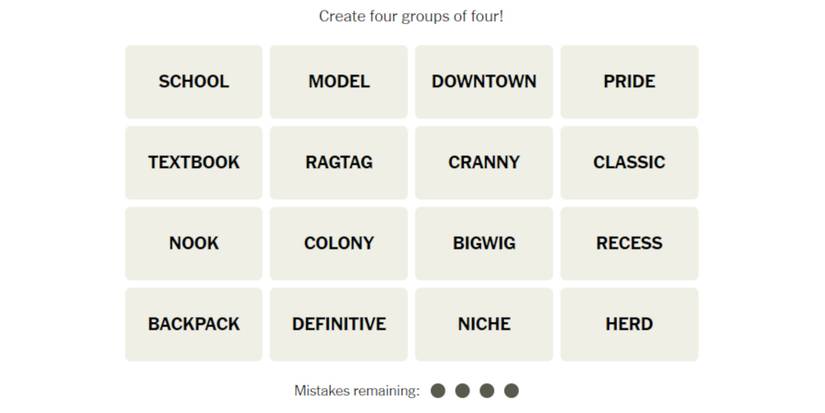Click the DEFINITIVE word tile

click(338, 324)
